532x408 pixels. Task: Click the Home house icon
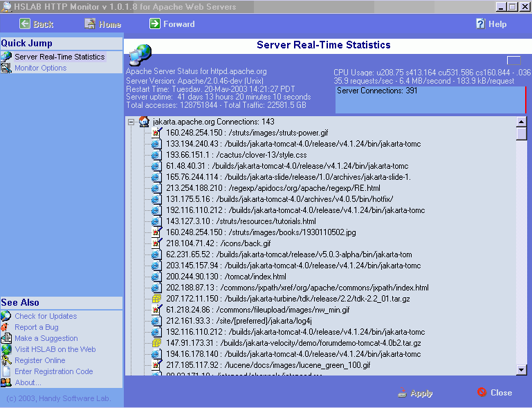(90, 24)
